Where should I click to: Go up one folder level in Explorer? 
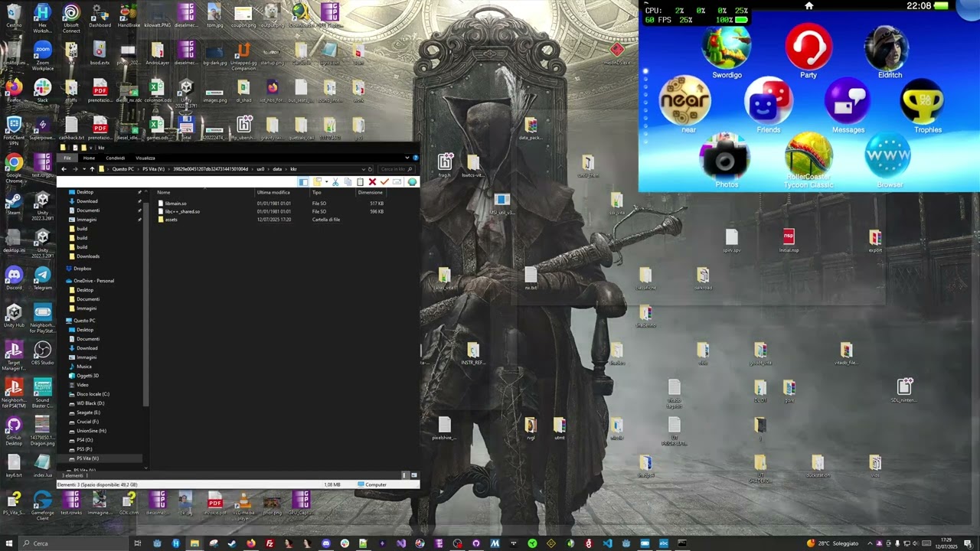pos(92,169)
